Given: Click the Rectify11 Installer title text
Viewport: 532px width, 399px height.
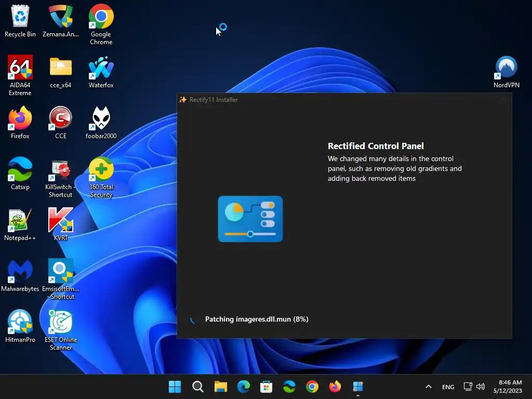Looking at the screenshot, I should click(214, 100).
